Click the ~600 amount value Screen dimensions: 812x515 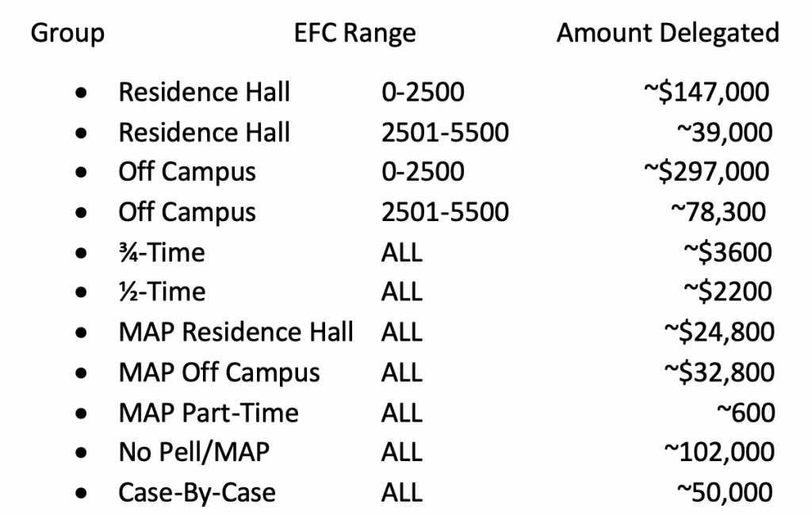746,413
